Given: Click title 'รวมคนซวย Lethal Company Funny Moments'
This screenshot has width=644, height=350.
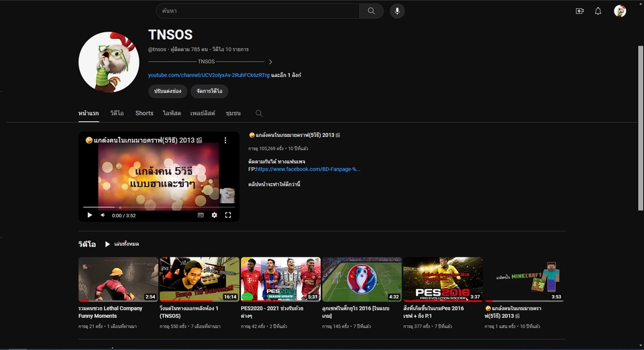Looking at the screenshot, I should [x=111, y=312].
